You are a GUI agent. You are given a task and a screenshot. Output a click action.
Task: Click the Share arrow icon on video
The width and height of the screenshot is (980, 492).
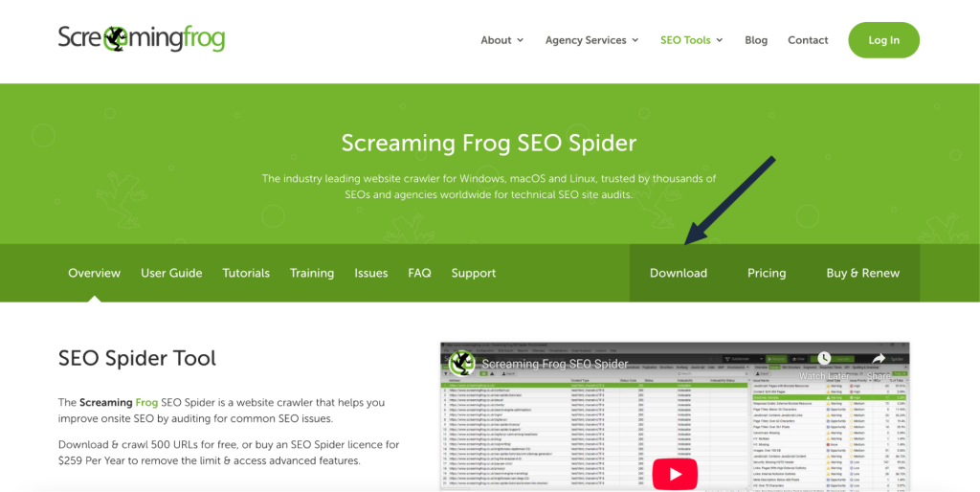pos(880,358)
